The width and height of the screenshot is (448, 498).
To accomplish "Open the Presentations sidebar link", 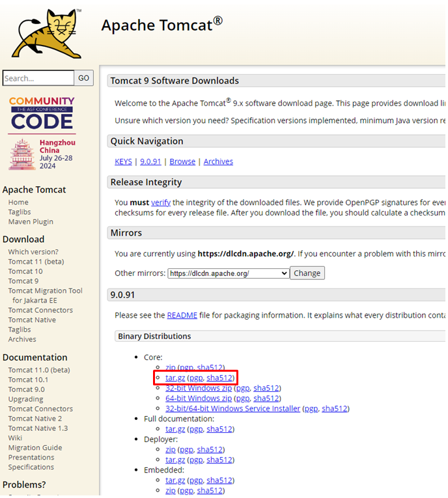I will click(31, 458).
